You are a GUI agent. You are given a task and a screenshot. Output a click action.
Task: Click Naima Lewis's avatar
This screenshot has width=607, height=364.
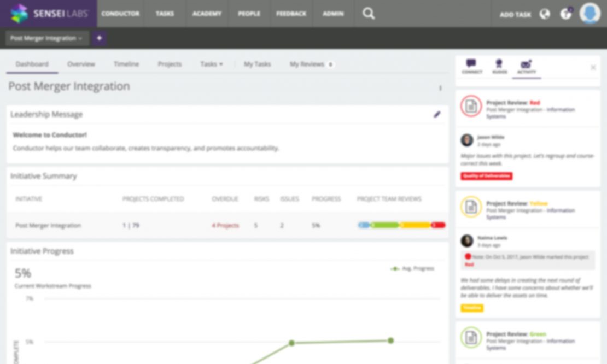(x=467, y=240)
